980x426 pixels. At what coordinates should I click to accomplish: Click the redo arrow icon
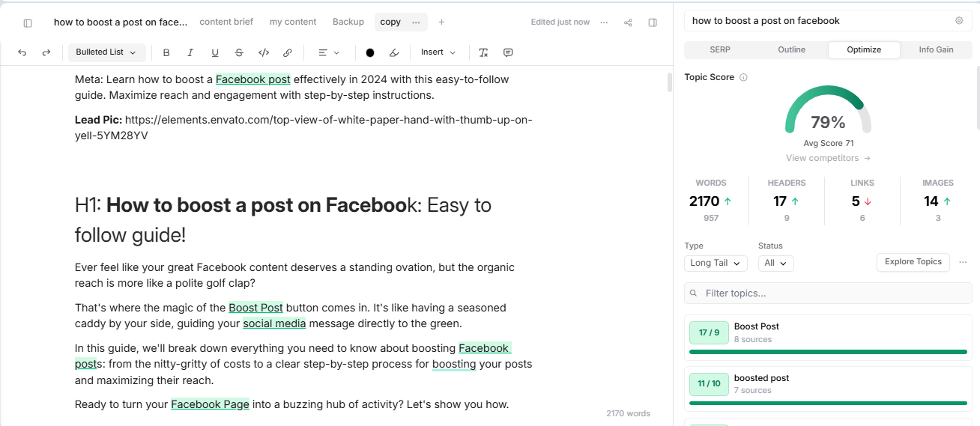click(x=46, y=52)
